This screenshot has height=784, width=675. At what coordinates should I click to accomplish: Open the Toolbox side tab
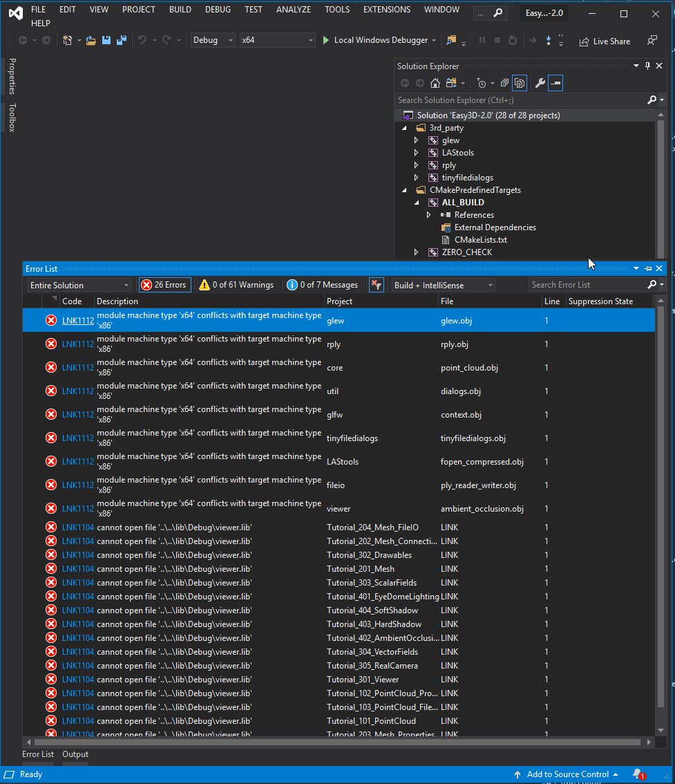[x=12, y=118]
